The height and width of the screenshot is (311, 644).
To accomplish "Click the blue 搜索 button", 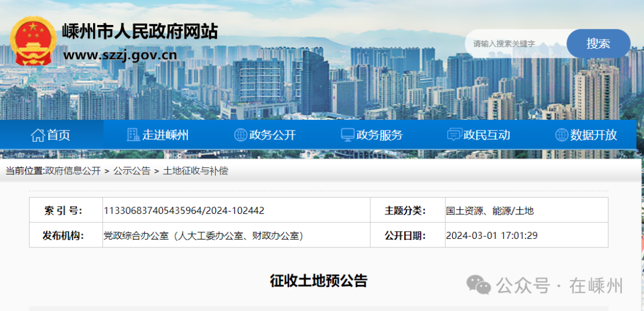I will pos(599,43).
